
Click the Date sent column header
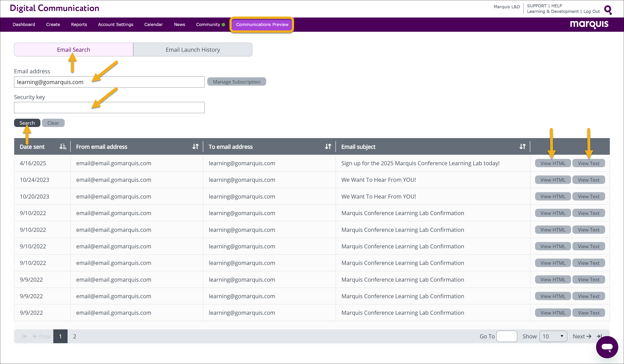(32, 147)
